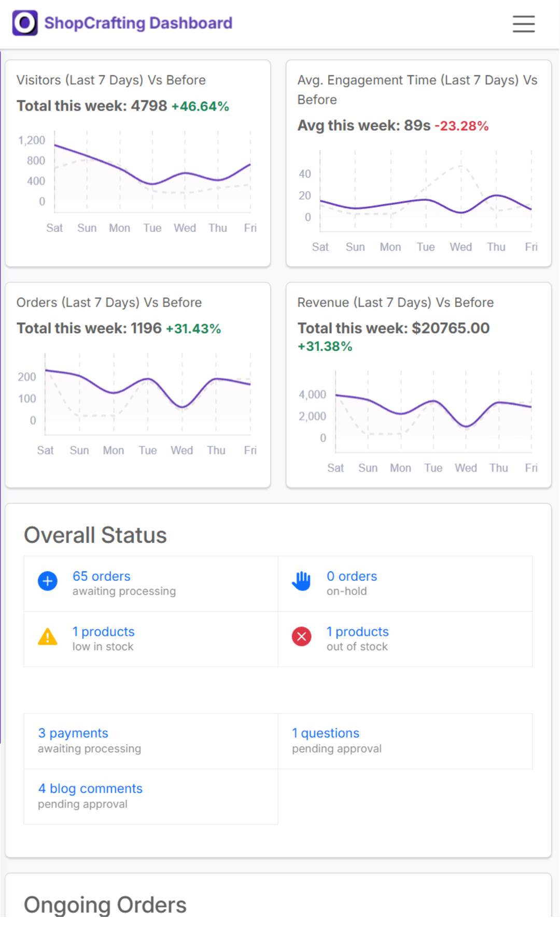Screen dimensions: 560x934
Task: Click the yellow low stock warning icon
Action: coord(48,637)
